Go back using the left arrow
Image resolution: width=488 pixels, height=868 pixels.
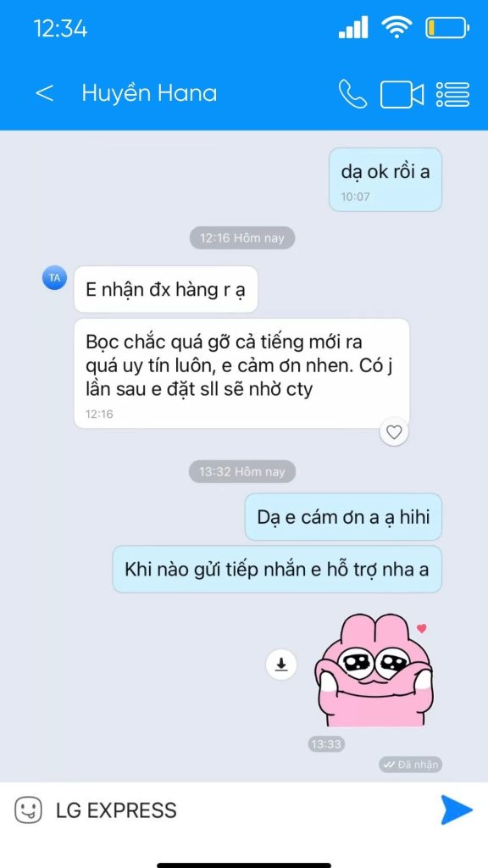[x=44, y=93]
